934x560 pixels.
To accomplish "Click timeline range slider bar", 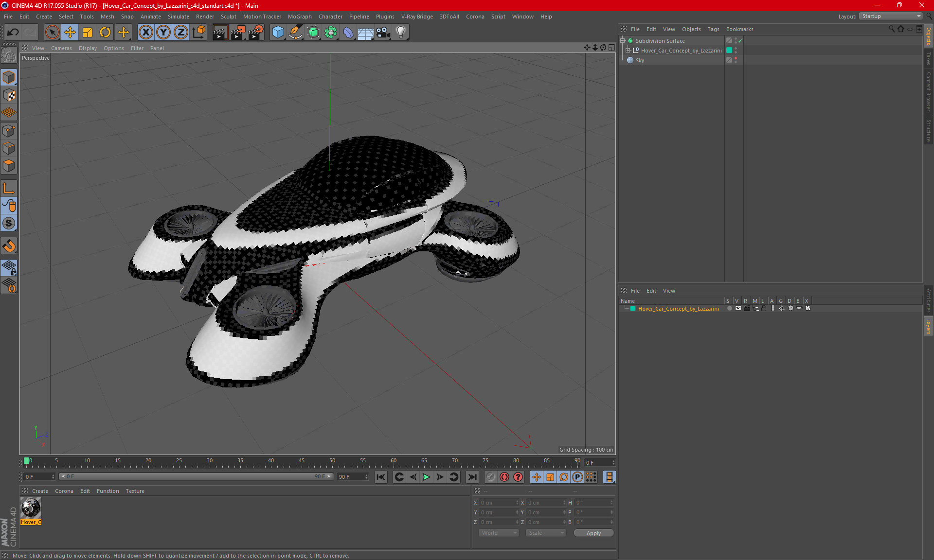I will click(x=196, y=476).
